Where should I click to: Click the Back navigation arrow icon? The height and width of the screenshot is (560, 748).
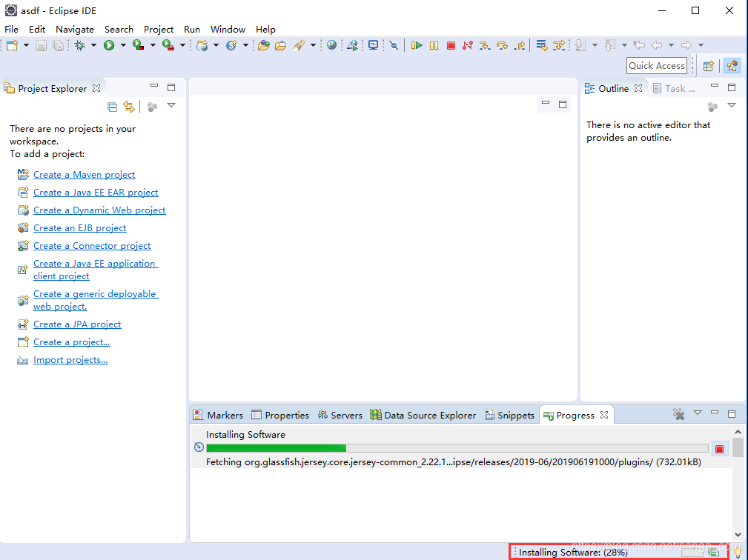coord(657,45)
